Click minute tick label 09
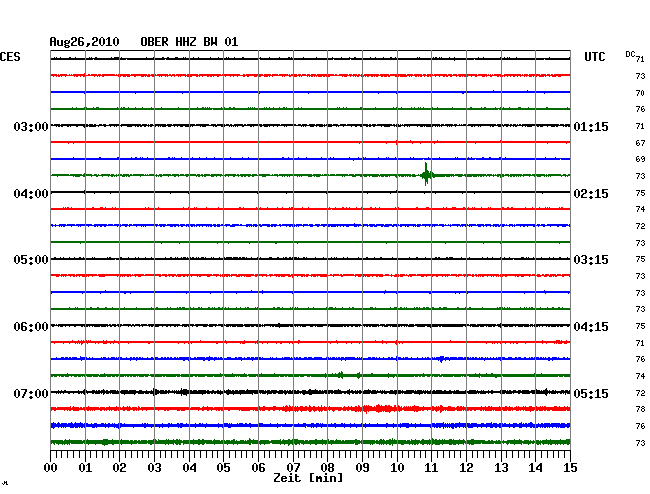Viewport: 650px width, 494px height. [362, 467]
